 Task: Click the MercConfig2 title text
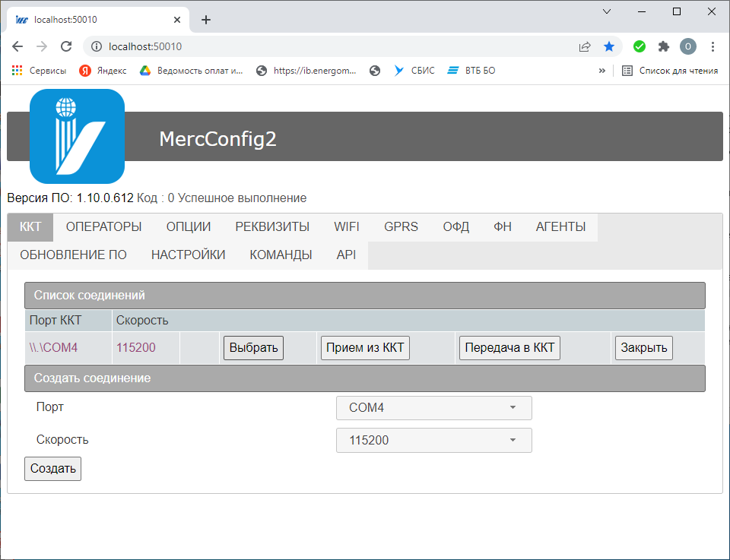pos(218,139)
